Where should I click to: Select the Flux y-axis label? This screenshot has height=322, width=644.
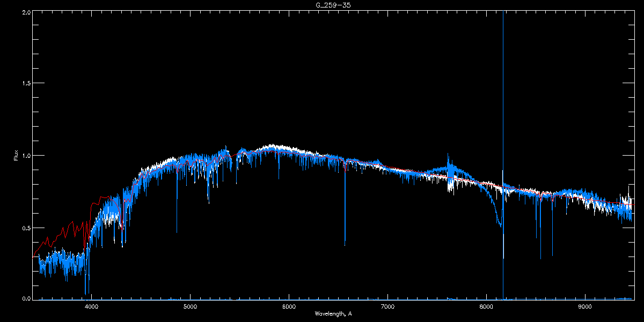coord(16,156)
